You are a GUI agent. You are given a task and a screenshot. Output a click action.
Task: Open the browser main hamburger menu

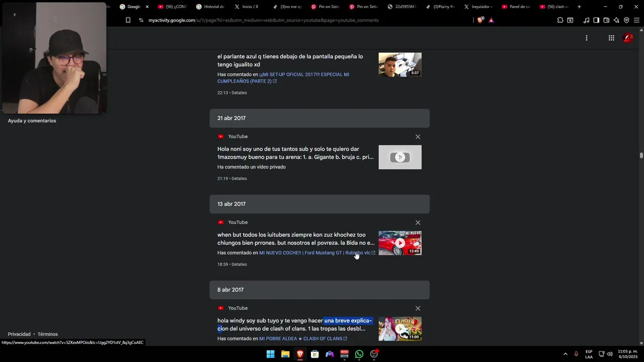636,20
